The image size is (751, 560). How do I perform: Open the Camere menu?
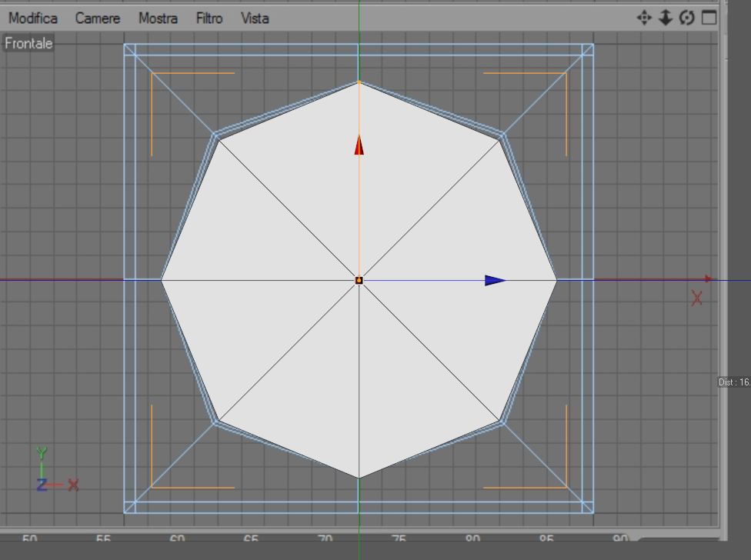click(98, 18)
